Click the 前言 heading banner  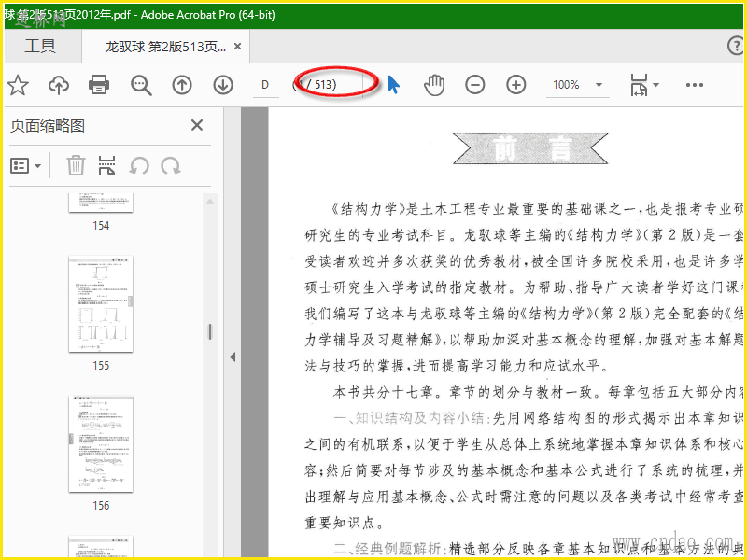pos(529,148)
